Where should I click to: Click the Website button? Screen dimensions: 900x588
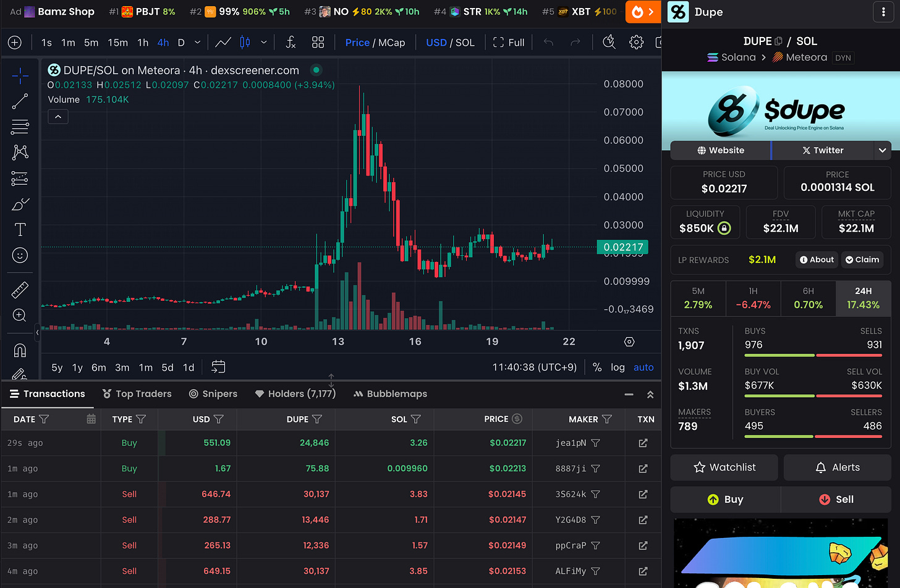[x=721, y=150]
